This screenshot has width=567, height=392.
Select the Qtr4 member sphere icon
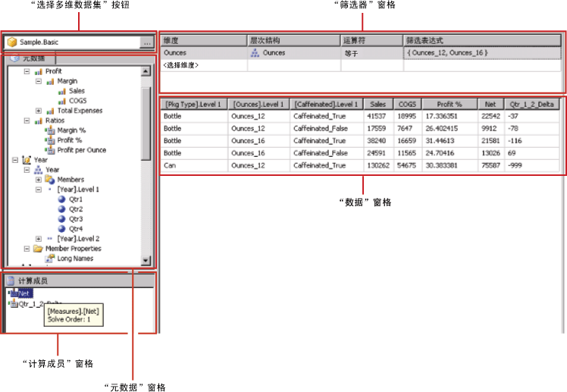(62, 228)
